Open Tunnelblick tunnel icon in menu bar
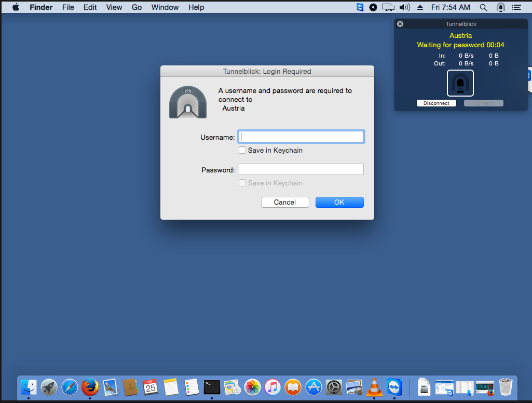Image resolution: width=532 pixels, height=403 pixels. coord(501,7)
